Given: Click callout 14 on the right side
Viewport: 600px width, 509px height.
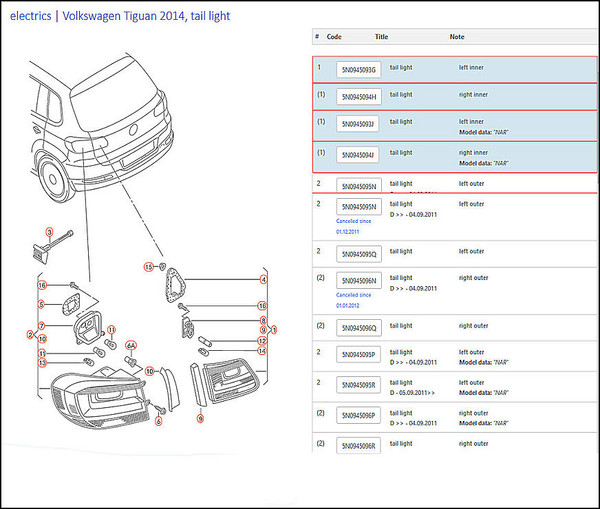Looking at the screenshot, I should point(262,351).
